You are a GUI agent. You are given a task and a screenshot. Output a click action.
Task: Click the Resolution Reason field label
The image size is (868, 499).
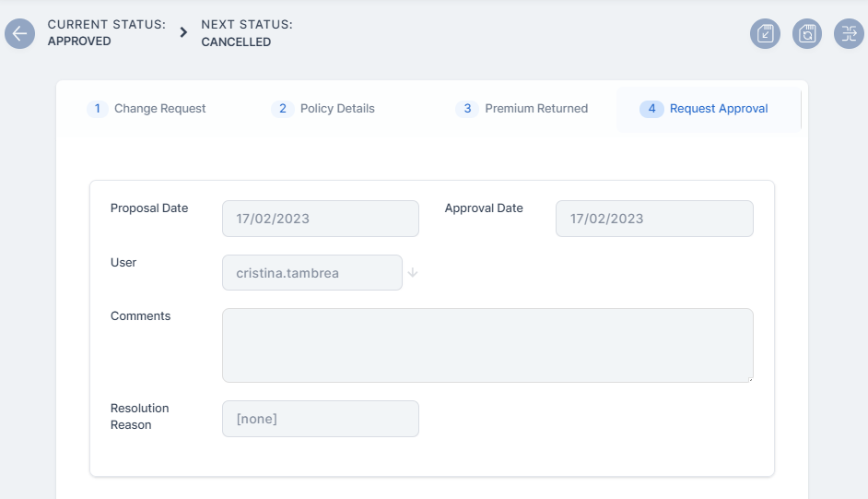[x=139, y=417]
